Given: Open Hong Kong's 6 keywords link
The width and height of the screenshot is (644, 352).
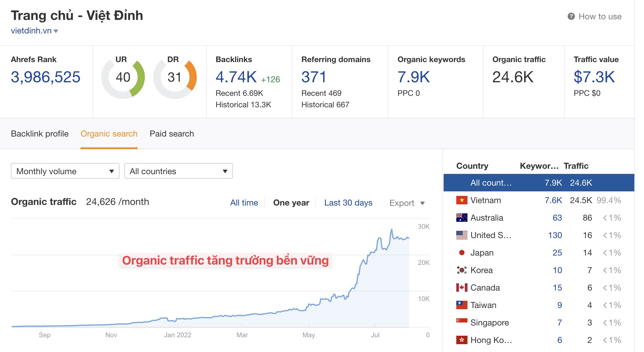Looking at the screenshot, I should tap(560, 340).
